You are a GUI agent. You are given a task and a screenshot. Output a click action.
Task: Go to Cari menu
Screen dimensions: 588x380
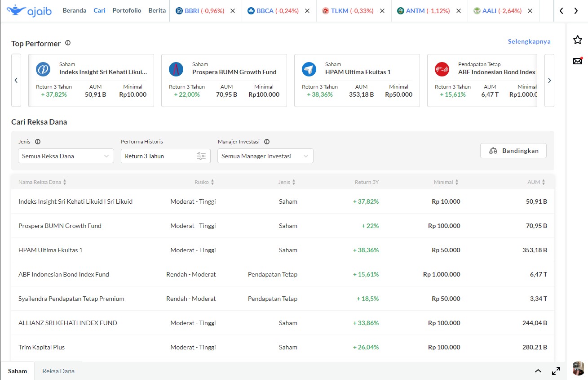[100, 10]
